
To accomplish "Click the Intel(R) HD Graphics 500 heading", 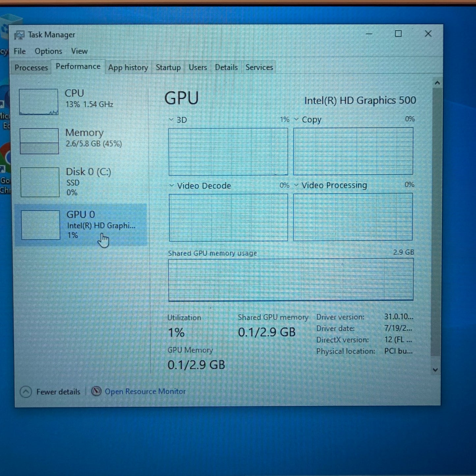I will pyautogui.click(x=360, y=100).
